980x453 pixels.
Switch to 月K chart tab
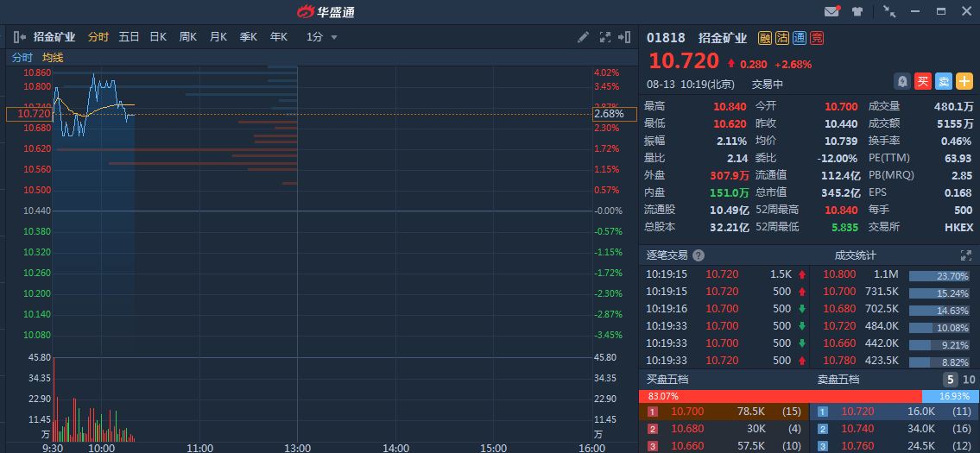[218, 37]
